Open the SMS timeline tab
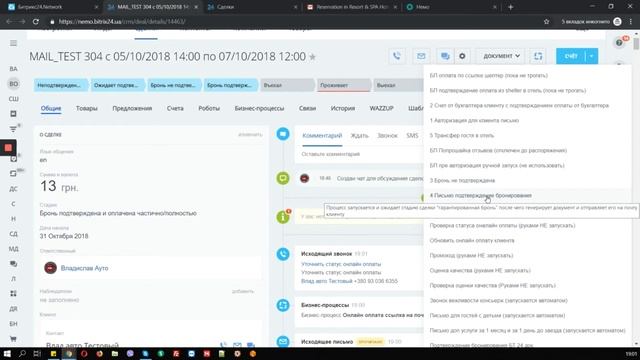This screenshot has height=360, width=640. coord(412,136)
